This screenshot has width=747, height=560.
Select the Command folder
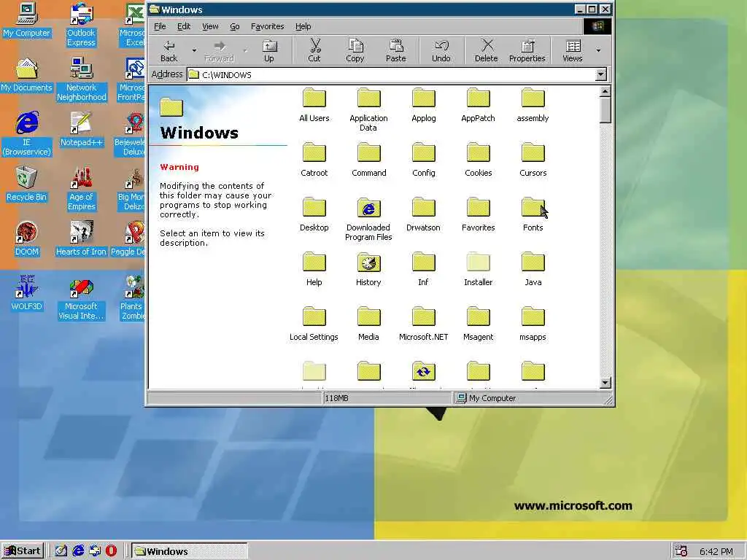(x=368, y=160)
